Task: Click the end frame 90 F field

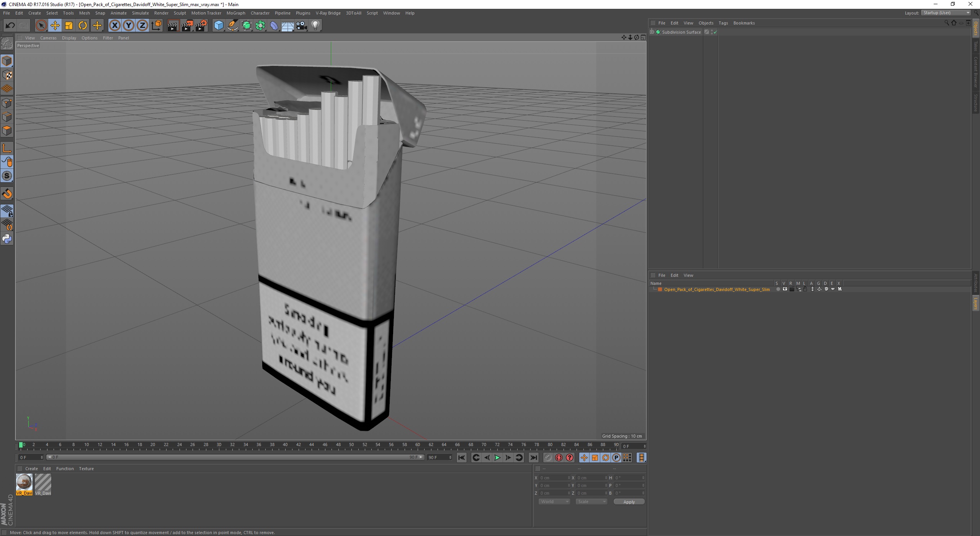Action: point(439,458)
